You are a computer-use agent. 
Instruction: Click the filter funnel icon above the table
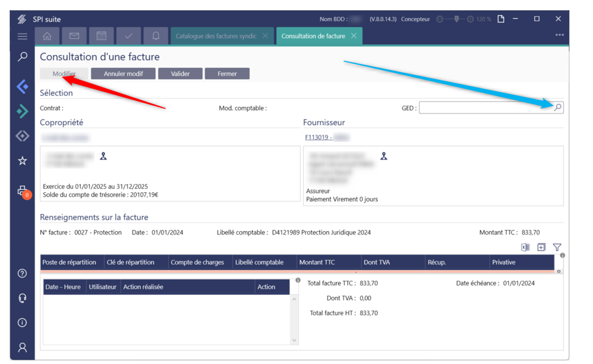pos(557,247)
